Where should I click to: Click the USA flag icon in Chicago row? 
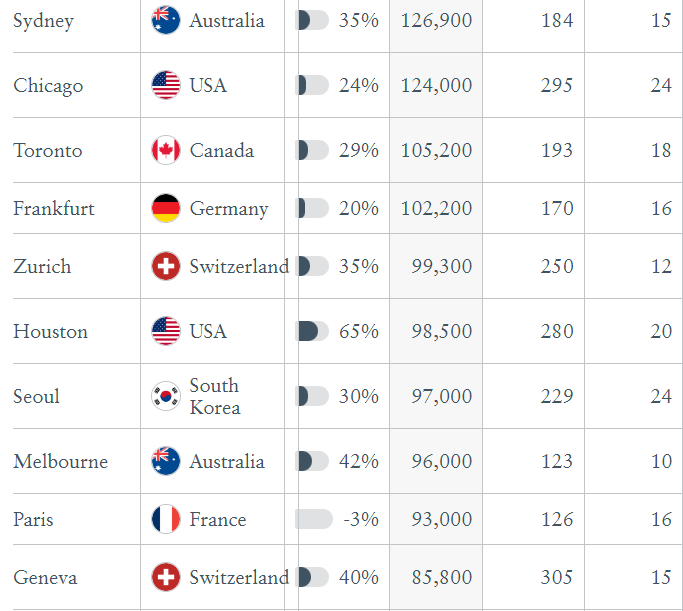coord(166,85)
